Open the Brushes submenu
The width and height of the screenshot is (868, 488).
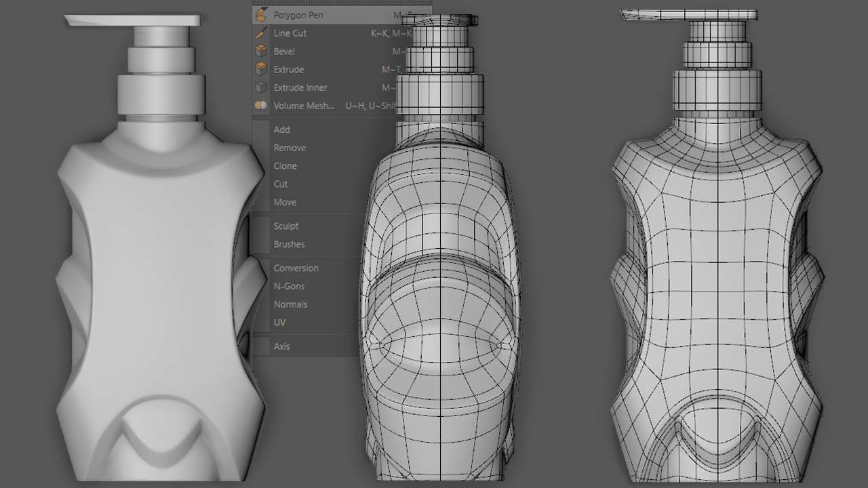(289, 245)
